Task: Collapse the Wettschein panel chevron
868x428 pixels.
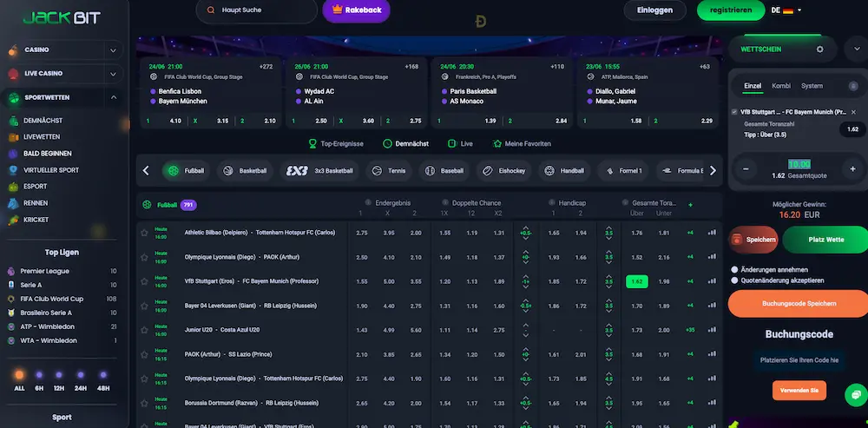Action: 856,49
